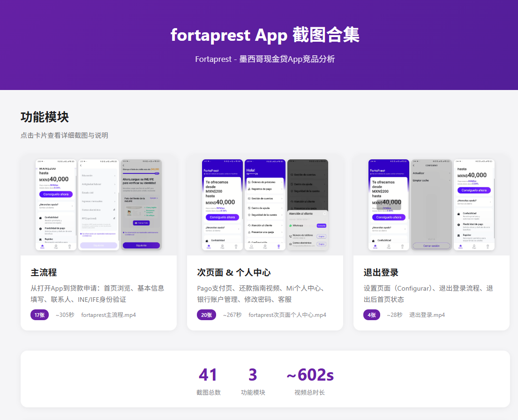518x420 pixels.
Task: Click the 退出登录.mp4 file name
Action: (427, 315)
